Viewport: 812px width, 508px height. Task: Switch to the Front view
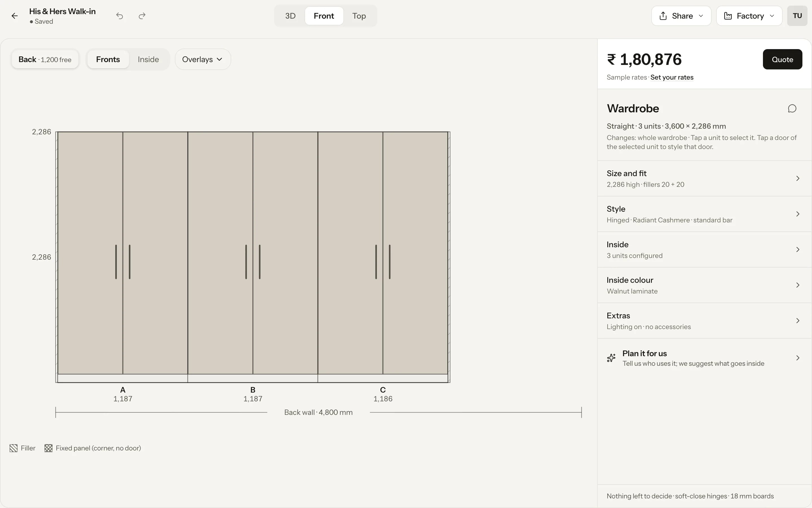(324, 16)
